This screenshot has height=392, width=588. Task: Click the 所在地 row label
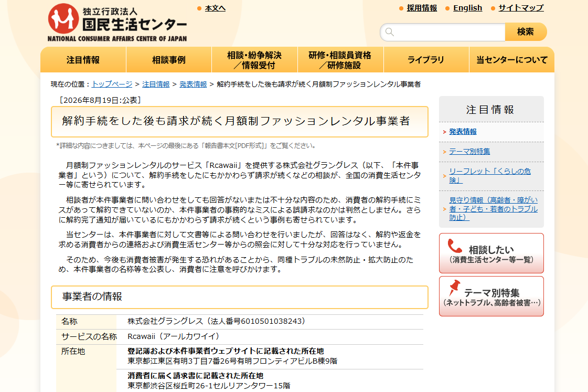point(73,352)
